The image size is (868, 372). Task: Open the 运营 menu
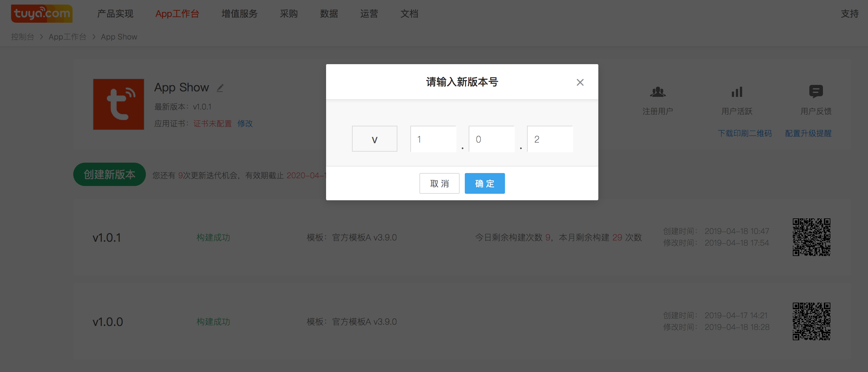[x=369, y=14]
